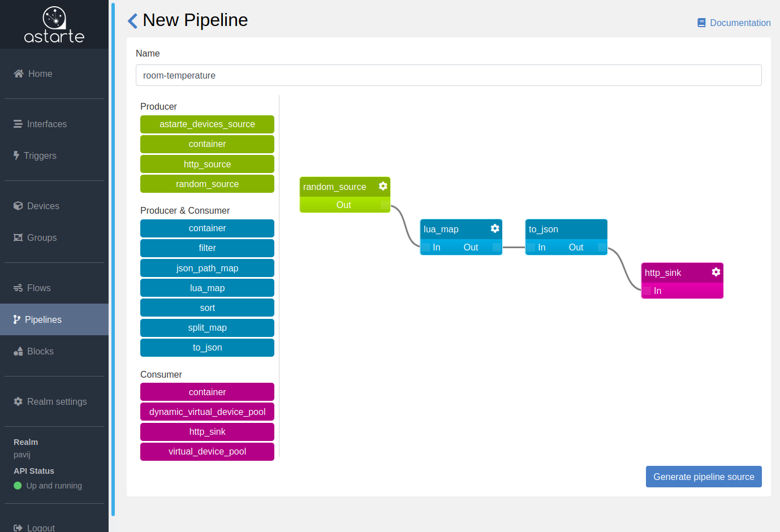The image size is (780, 532).
Task: Click the back chevron beside New Pipeline
Action: click(132, 21)
